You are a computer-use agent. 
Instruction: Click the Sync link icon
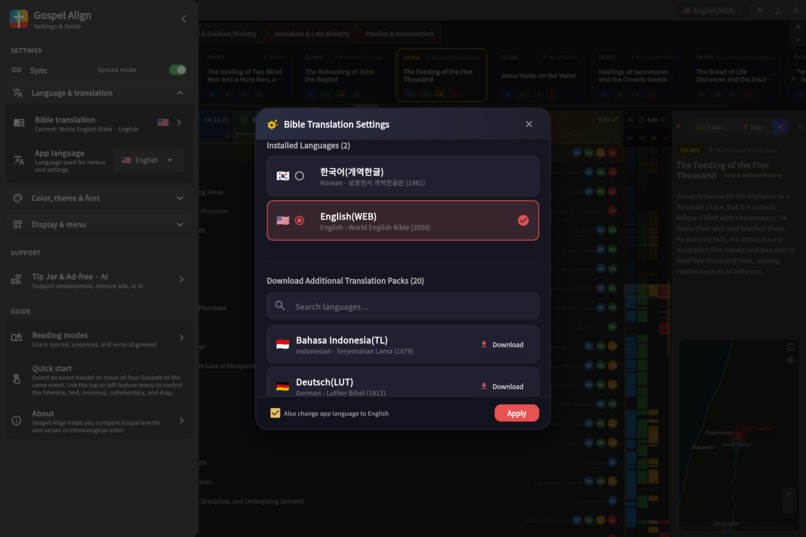[x=16, y=70]
